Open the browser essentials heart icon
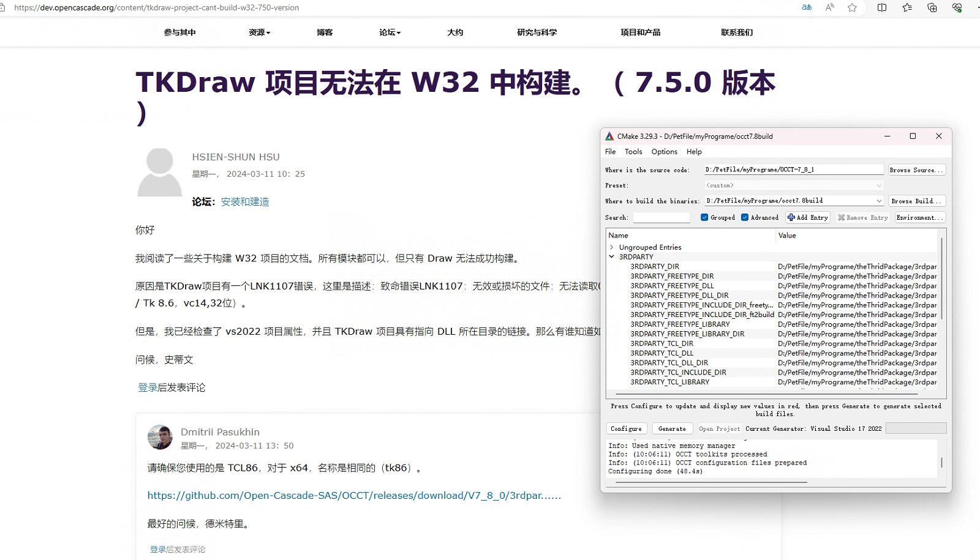980x560 pixels. [x=957, y=7]
